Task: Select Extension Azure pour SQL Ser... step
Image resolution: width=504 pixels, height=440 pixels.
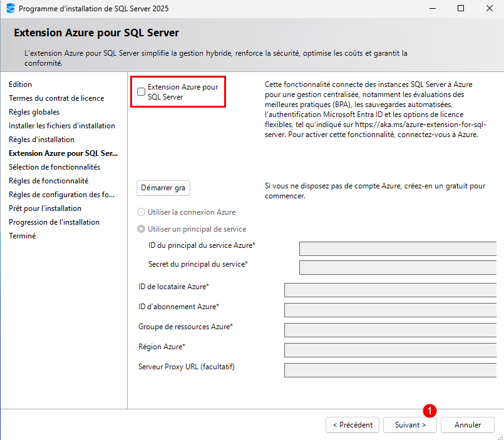Action: click(x=63, y=153)
